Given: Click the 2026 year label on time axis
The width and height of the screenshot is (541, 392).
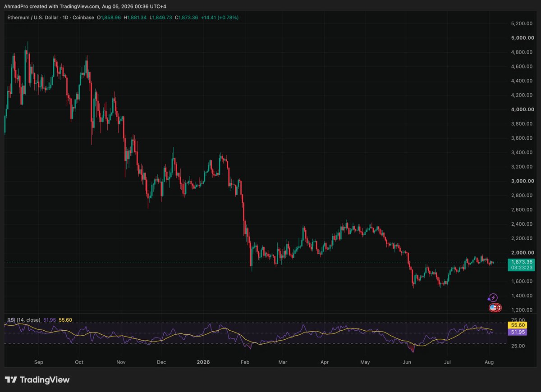Looking at the screenshot, I should (x=202, y=362).
